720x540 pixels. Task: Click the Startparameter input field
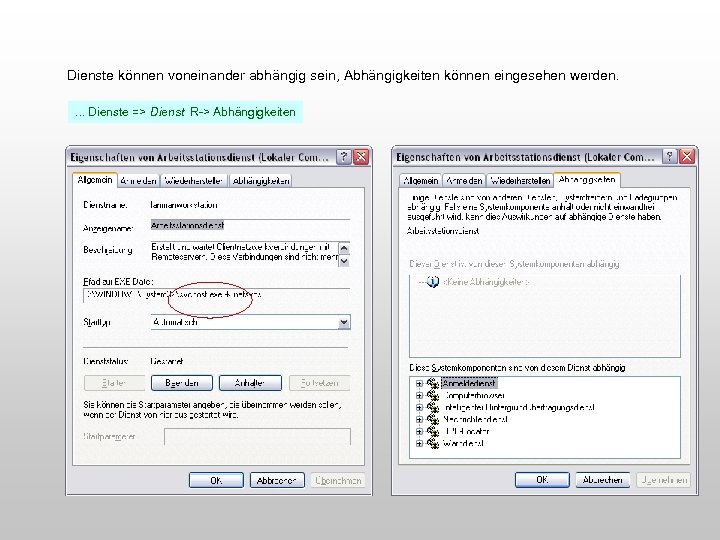pyautogui.click(x=257, y=437)
